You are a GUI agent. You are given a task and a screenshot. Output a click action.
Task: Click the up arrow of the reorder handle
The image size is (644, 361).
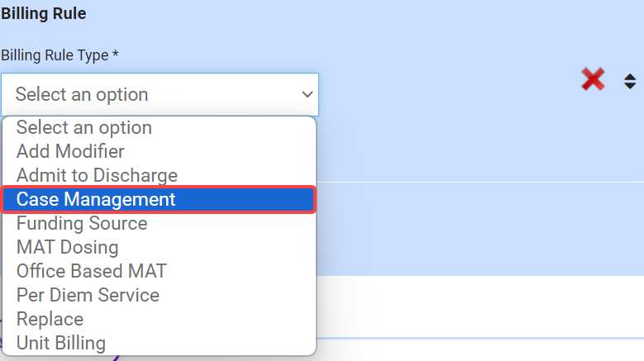pyautogui.click(x=630, y=76)
